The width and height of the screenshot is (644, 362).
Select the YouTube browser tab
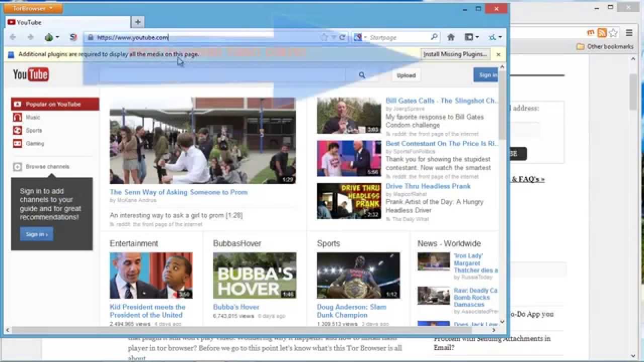coord(67,22)
